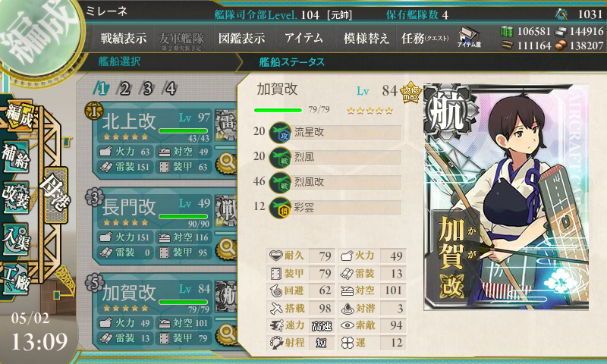The image size is (607, 364).
Task: Click 加賀改 green HP bar in status panel
Action: click(278, 110)
